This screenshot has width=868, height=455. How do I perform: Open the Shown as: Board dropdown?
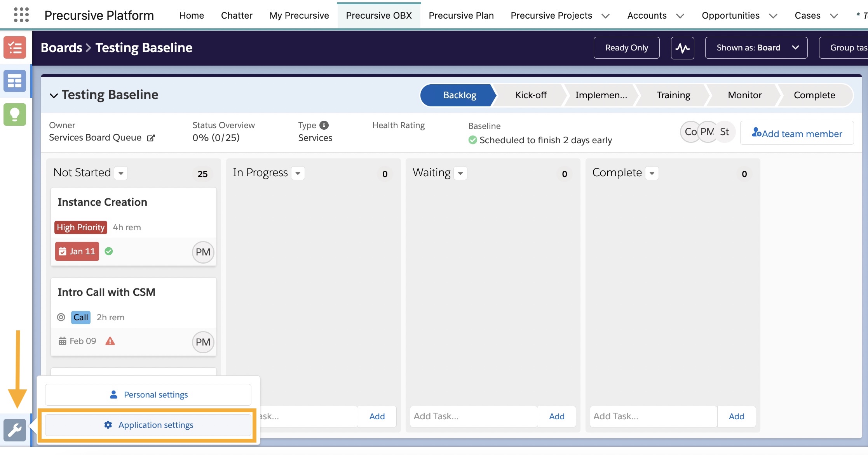(756, 48)
